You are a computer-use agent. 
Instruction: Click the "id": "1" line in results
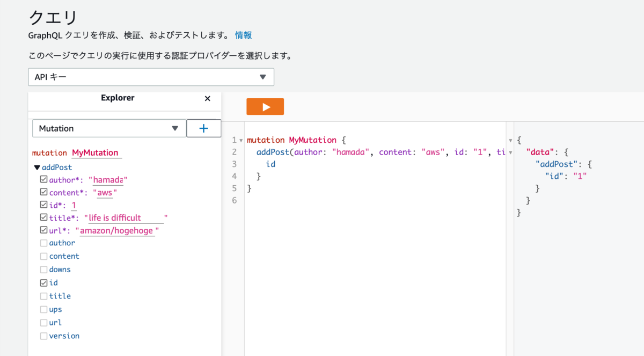pyautogui.click(x=566, y=176)
